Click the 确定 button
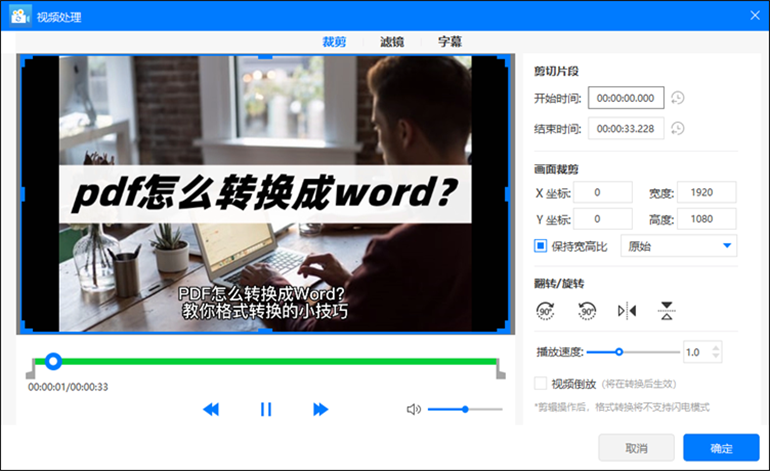 pos(721,447)
